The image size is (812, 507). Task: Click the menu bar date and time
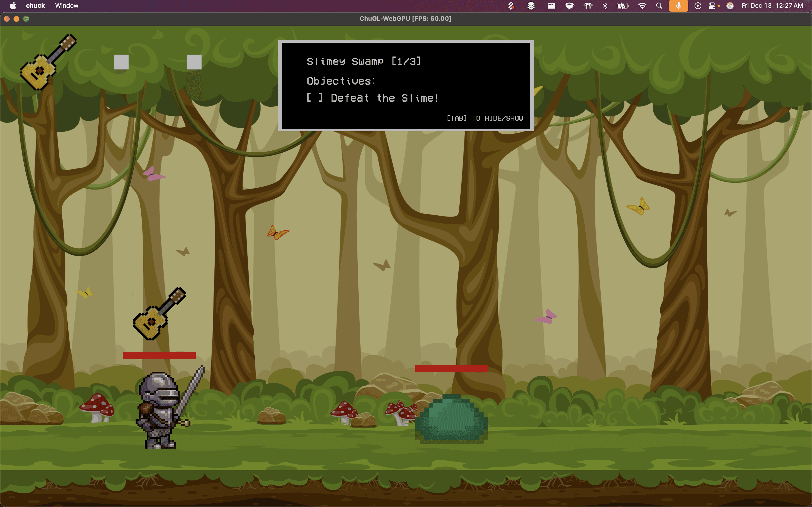click(772, 6)
